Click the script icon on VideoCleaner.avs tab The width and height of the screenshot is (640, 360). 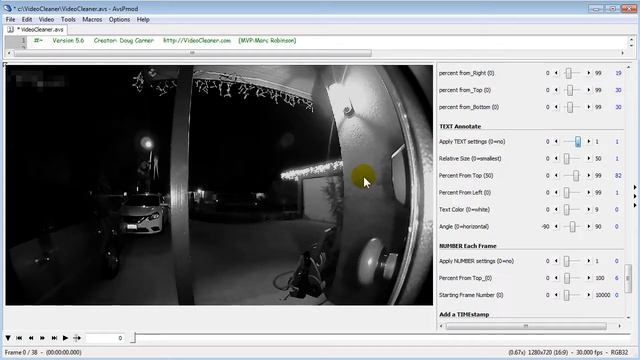(11, 29)
